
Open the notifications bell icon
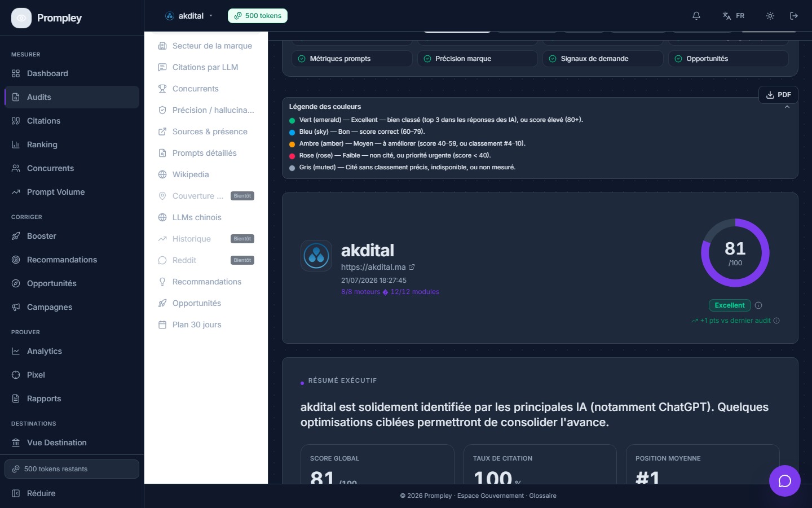point(696,16)
